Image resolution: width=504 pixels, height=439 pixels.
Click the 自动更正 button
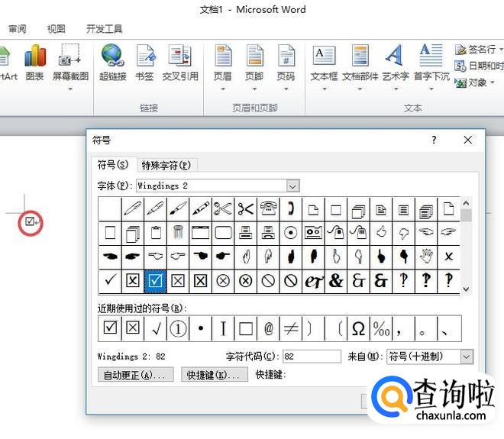[x=136, y=375]
